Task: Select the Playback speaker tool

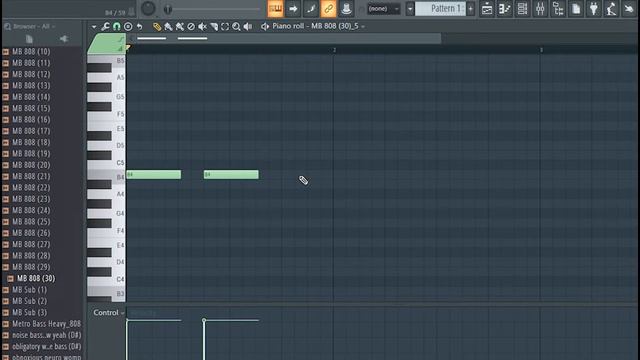Action: (248, 27)
